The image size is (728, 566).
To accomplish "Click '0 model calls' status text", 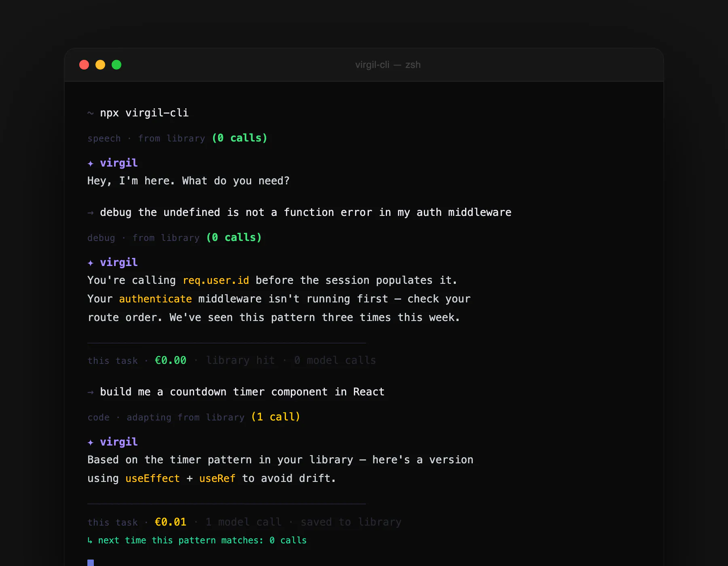I will click(x=335, y=360).
